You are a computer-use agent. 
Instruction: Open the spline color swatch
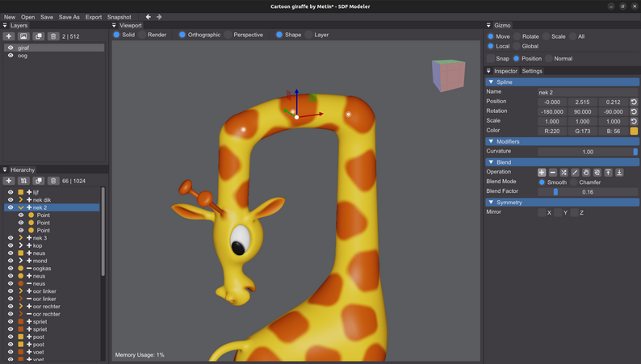(634, 131)
